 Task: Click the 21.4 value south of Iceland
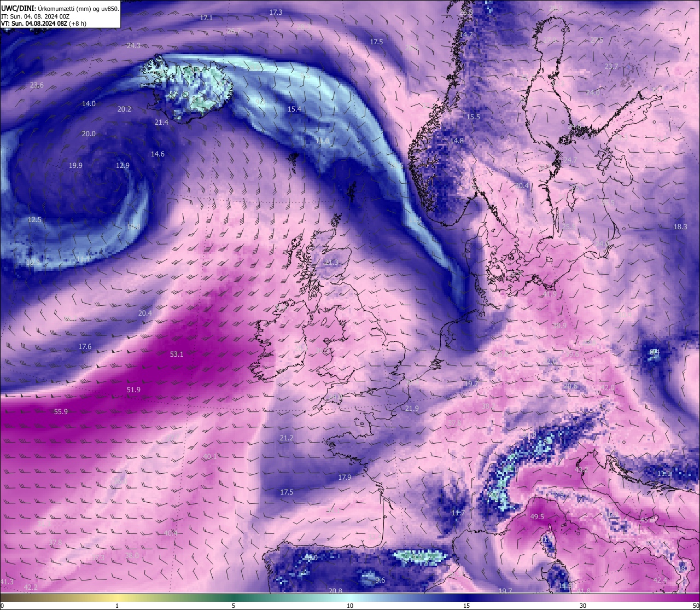point(161,122)
